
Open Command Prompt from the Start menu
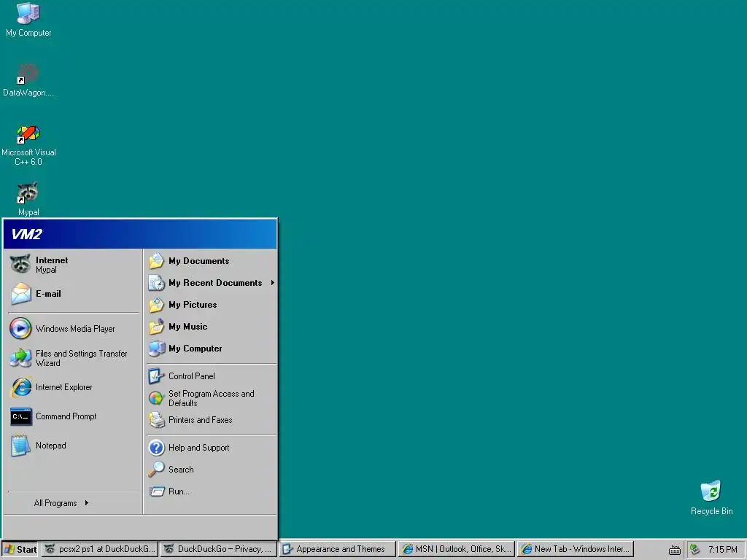pyautogui.click(x=74, y=416)
